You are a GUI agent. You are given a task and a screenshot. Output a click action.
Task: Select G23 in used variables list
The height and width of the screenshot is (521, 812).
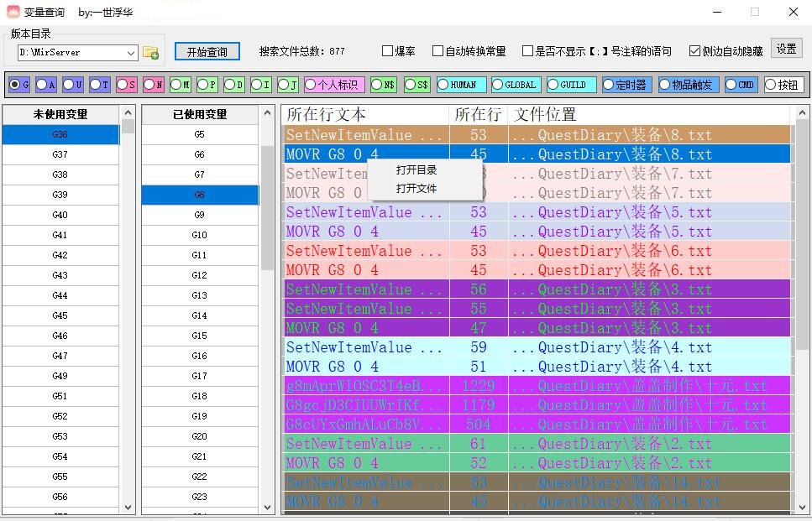pyautogui.click(x=200, y=497)
